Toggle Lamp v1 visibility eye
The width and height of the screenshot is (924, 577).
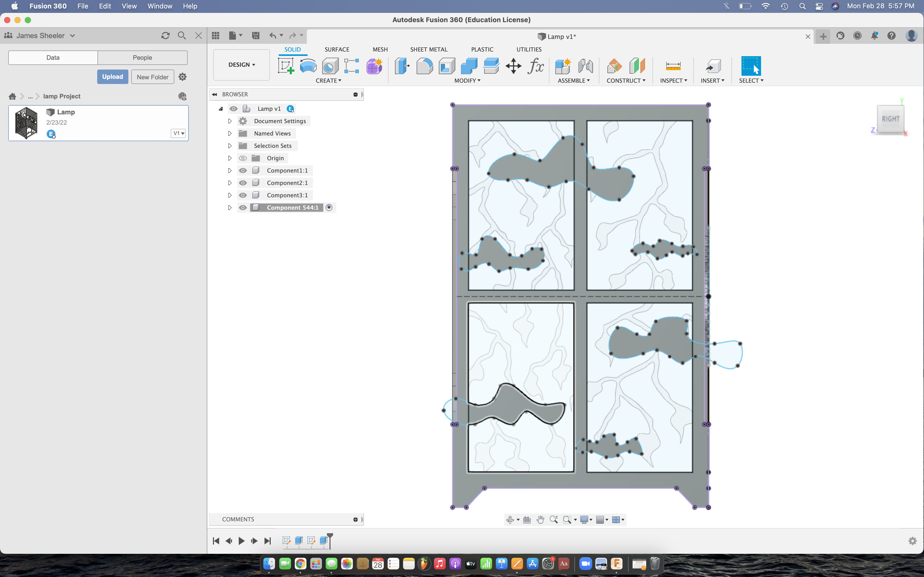click(234, 109)
